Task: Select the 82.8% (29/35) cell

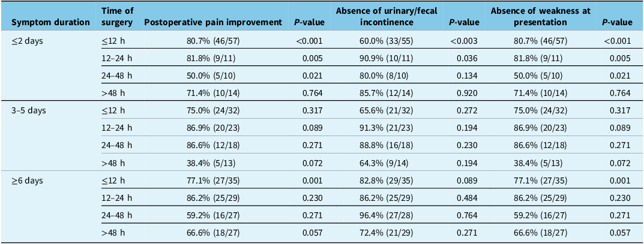Action: pos(386,179)
